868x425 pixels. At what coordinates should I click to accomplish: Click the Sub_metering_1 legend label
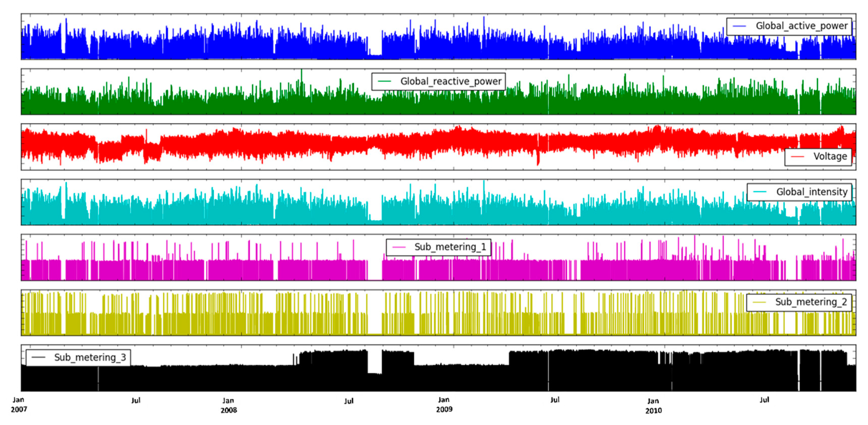pyautogui.click(x=450, y=247)
